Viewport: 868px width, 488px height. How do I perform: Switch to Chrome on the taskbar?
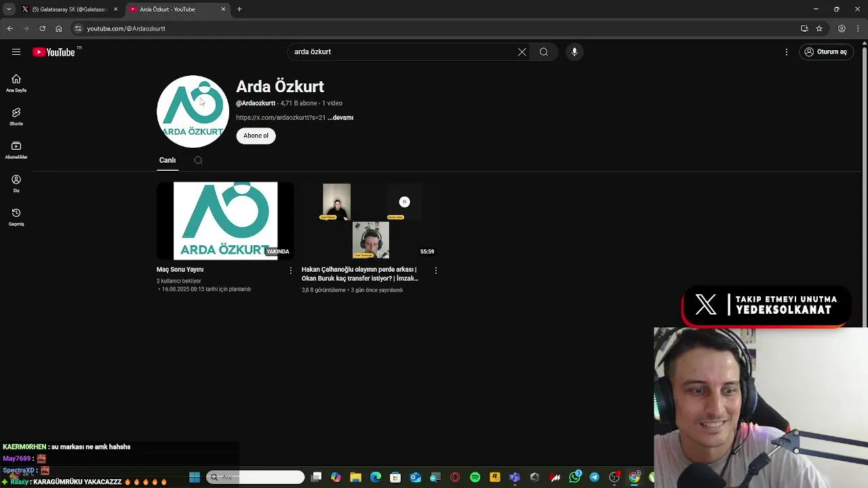(x=635, y=477)
